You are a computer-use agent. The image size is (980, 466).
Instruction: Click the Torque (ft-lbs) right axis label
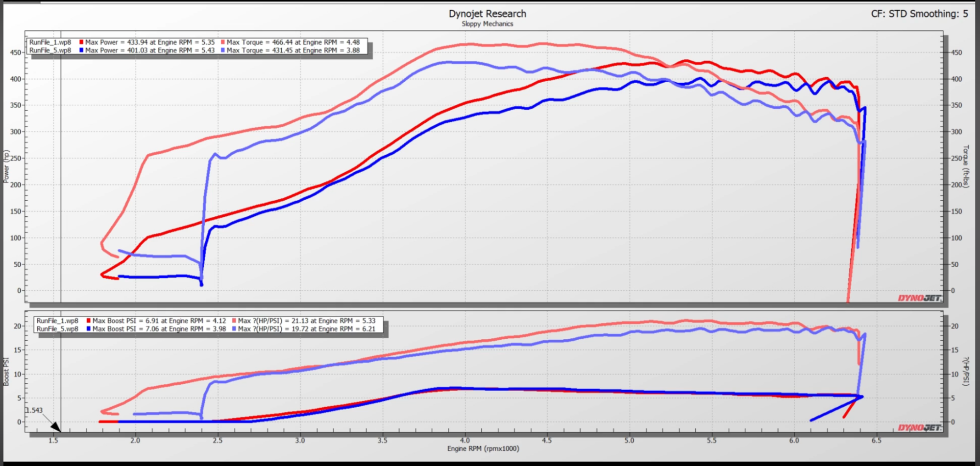coord(966,166)
